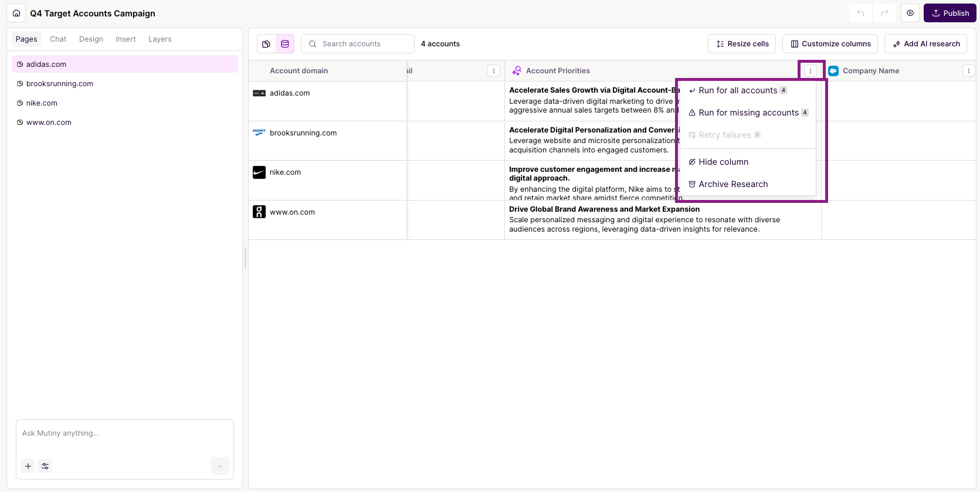Click the Account Priorities AI icon

[517, 71]
